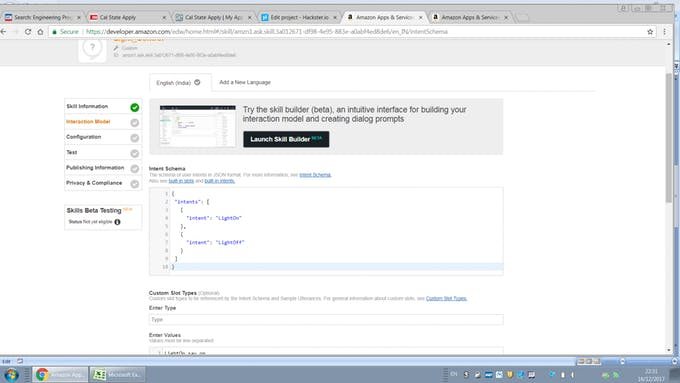This screenshot has width=680, height=383.
Task: Open the Chrome three-dot menu
Action: click(664, 32)
